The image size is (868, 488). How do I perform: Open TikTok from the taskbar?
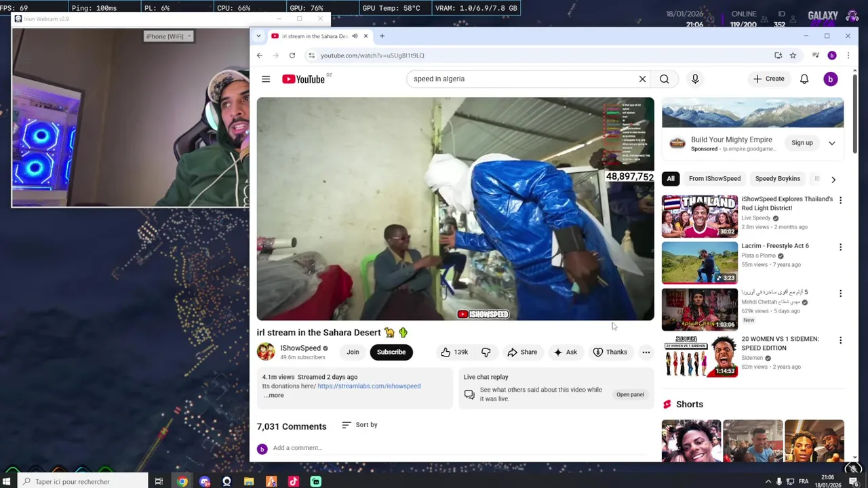(x=293, y=482)
